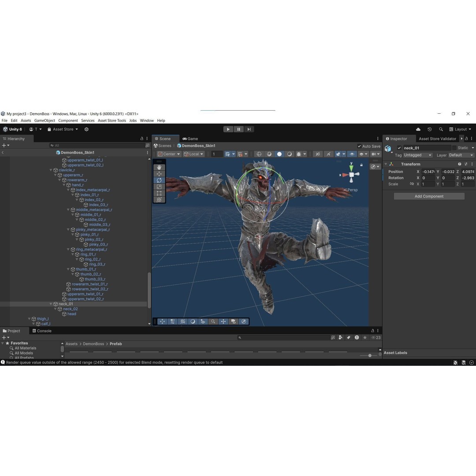This screenshot has height=476, width=476.
Task: Open debug mode bug icon in status bar
Action: tap(455, 362)
